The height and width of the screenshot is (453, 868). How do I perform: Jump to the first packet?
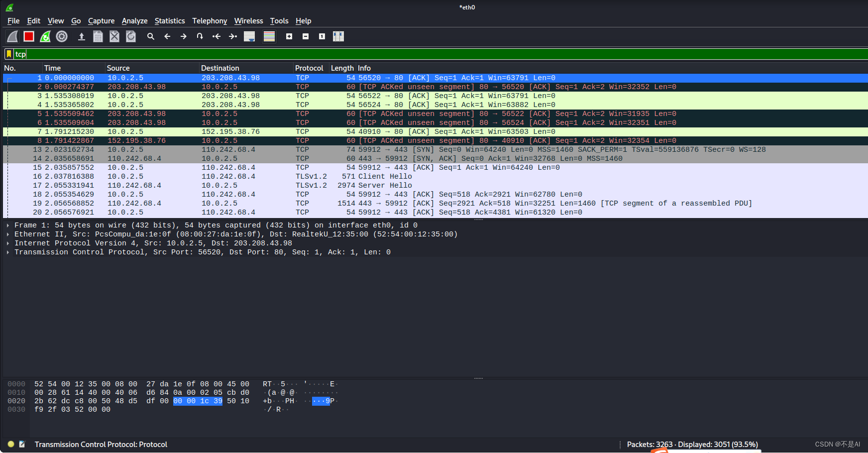217,36
